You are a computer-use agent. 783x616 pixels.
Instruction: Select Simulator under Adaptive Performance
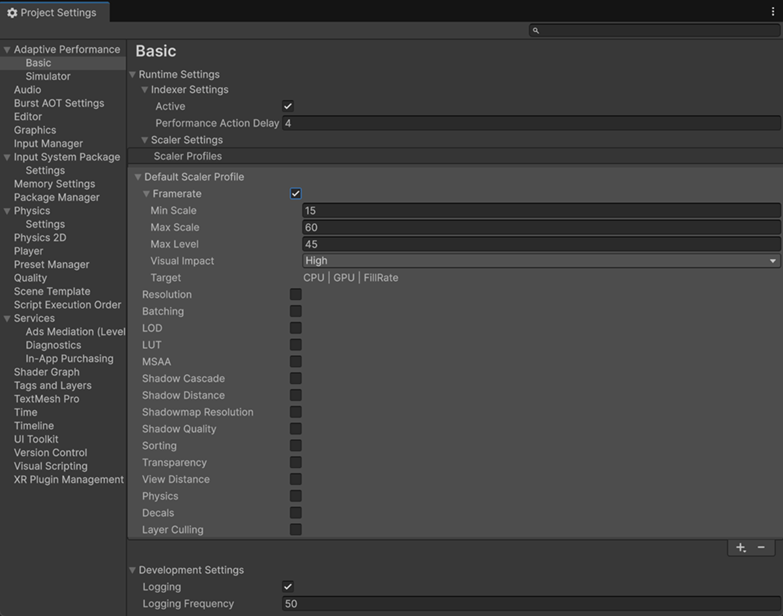pyautogui.click(x=48, y=76)
